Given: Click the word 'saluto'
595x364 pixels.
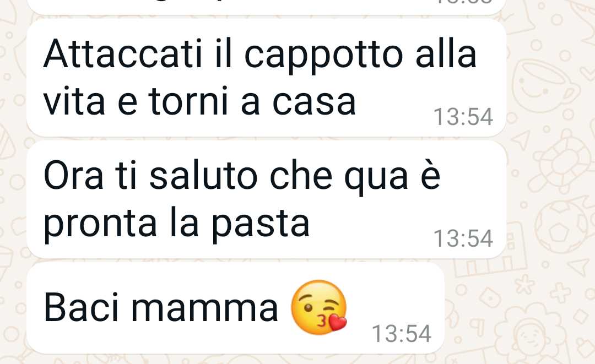Looking at the screenshot, I should [x=203, y=175].
